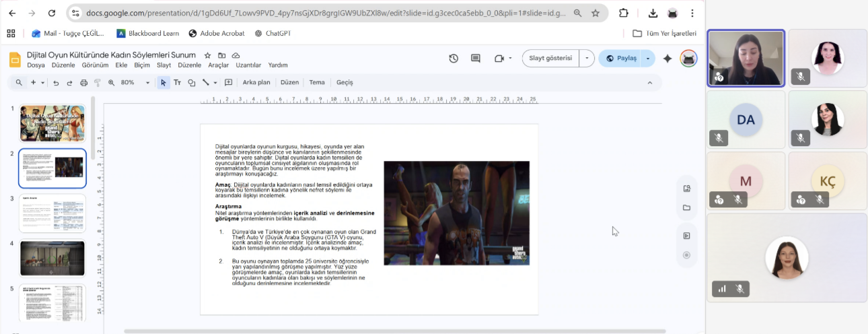Expand the Paylaş share dropdown arrow
The image size is (868, 334).
tap(647, 59)
